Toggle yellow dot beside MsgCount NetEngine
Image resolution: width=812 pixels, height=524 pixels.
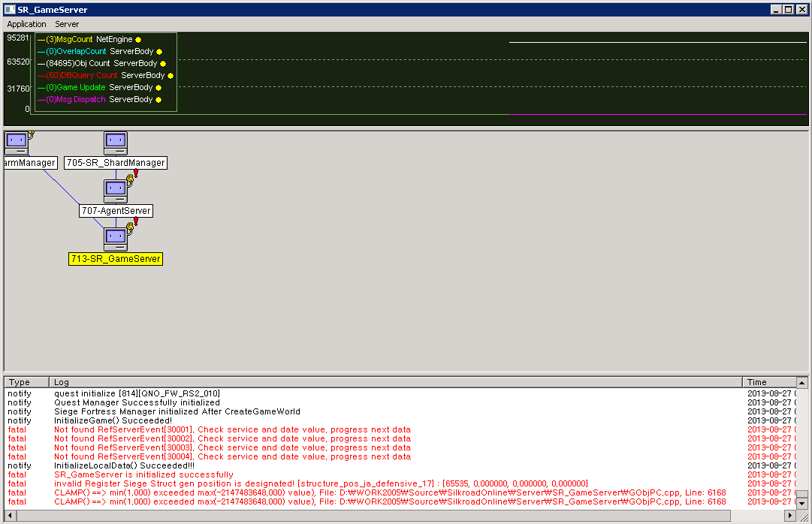tap(138, 40)
